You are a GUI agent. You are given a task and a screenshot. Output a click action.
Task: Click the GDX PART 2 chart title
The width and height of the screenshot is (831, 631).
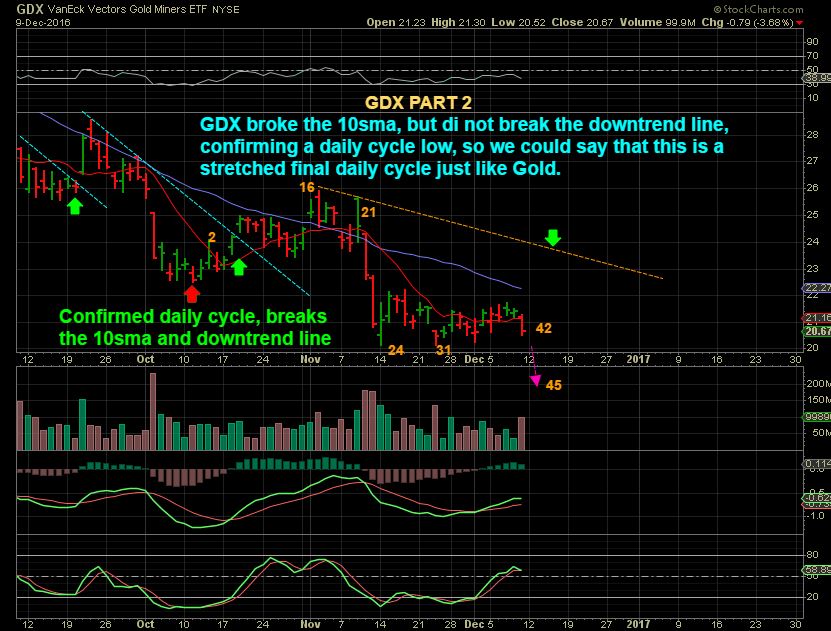[x=418, y=102]
